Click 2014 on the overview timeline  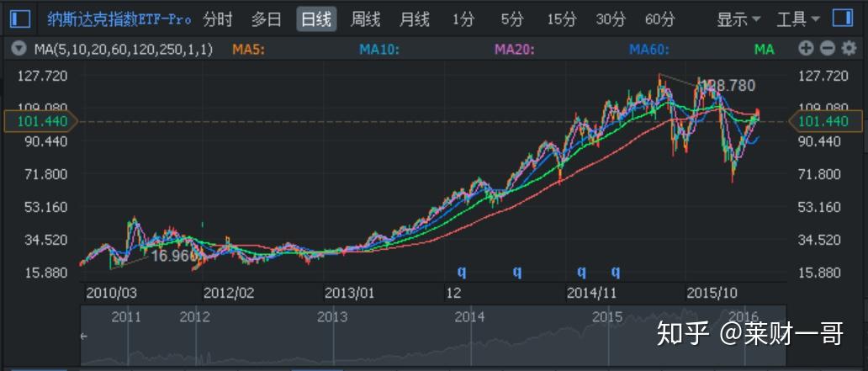pyautogui.click(x=469, y=317)
